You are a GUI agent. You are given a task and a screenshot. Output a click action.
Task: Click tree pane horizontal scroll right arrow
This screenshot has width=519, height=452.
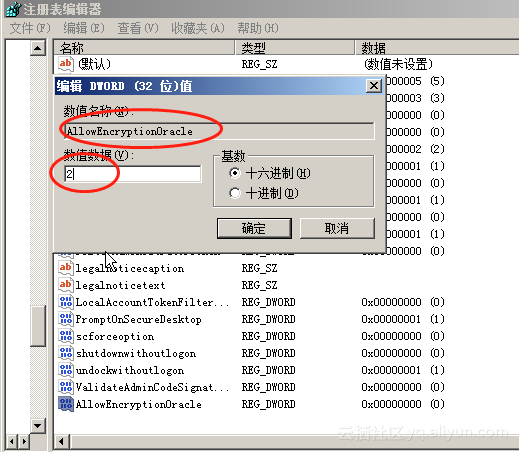(x=24, y=442)
